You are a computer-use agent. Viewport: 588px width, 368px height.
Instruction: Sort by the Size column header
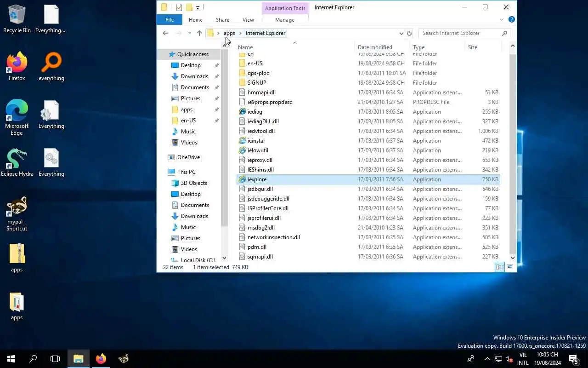[x=482, y=47]
